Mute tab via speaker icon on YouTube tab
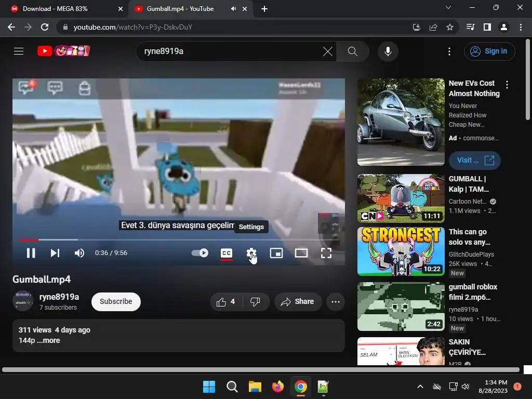The image size is (532, 399). click(x=233, y=9)
